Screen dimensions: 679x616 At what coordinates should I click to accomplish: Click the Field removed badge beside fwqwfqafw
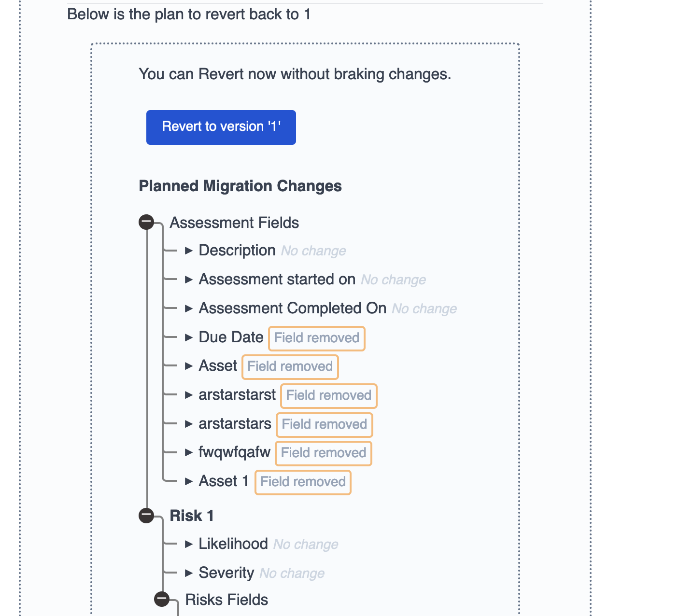(x=323, y=453)
